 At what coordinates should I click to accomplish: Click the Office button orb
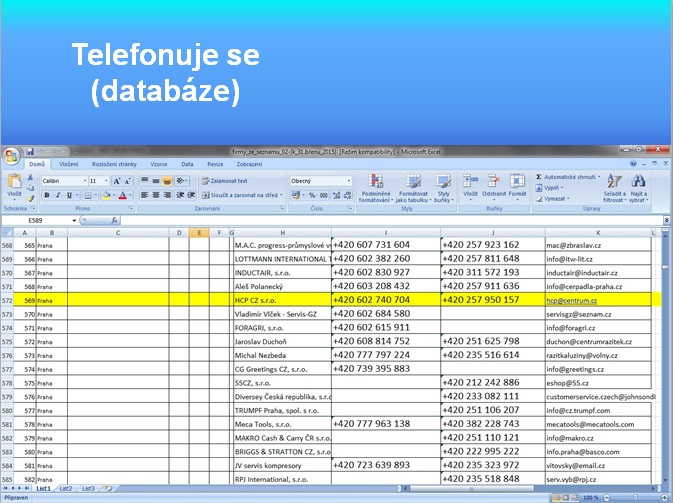click(11, 156)
